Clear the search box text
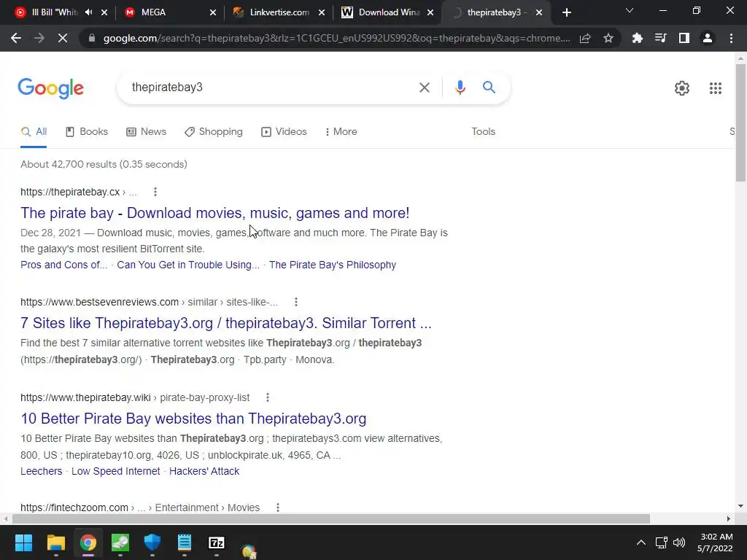 tap(424, 87)
